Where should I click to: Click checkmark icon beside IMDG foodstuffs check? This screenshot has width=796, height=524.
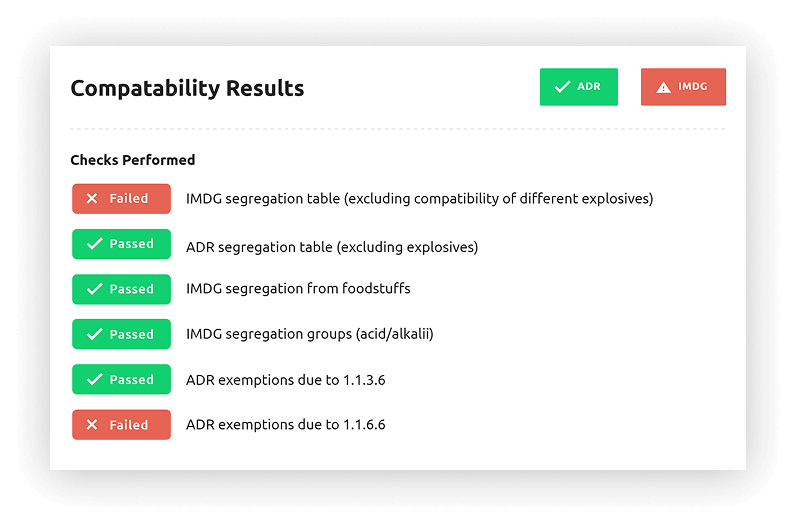click(94, 289)
